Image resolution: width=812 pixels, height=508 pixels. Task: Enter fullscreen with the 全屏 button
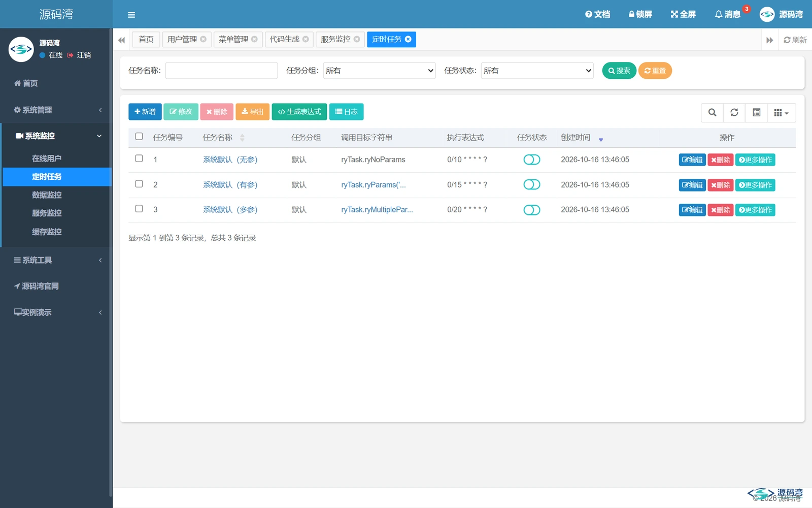coord(683,14)
